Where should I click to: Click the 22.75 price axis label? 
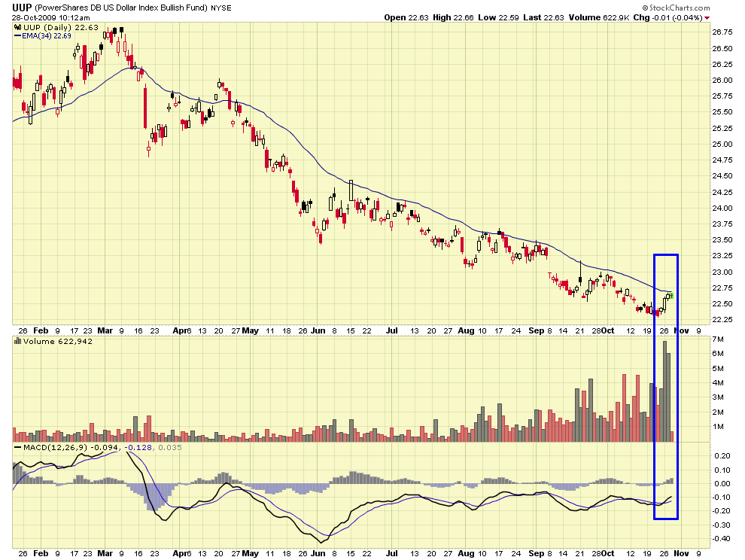pos(722,288)
